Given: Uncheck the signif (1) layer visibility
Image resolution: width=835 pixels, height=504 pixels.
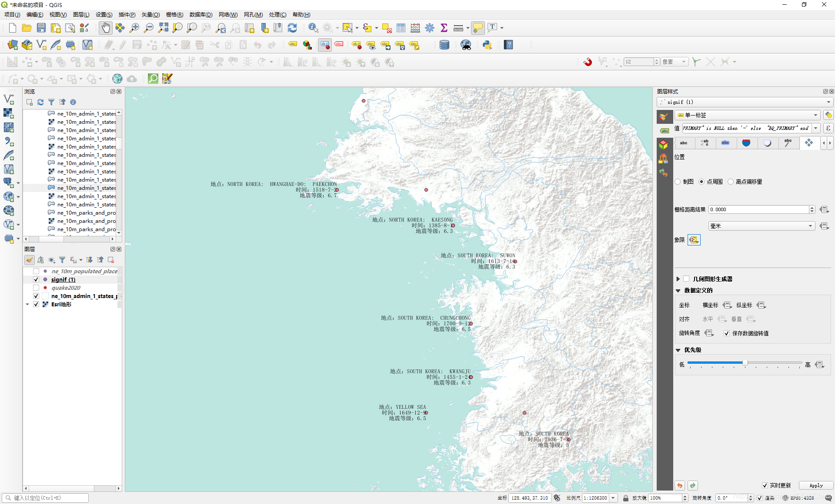Looking at the screenshot, I should point(36,279).
